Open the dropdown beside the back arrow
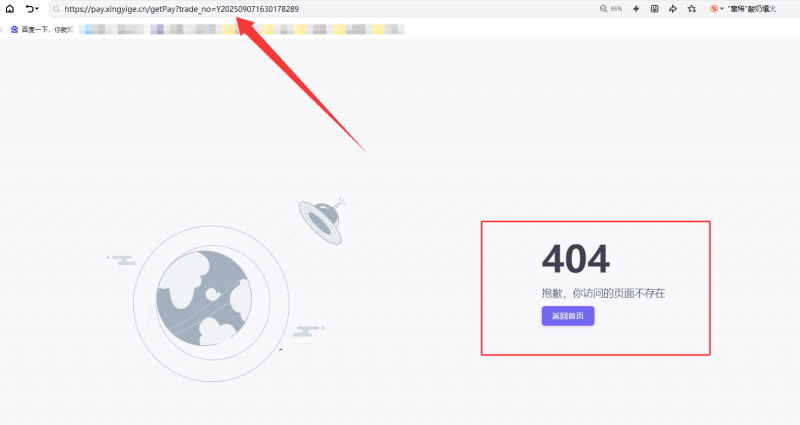 click(x=38, y=9)
